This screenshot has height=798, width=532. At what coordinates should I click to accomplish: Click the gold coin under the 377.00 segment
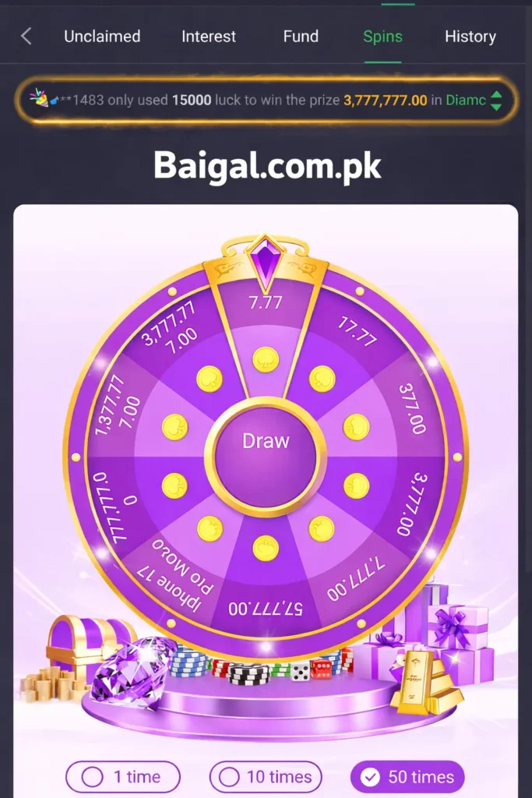(x=356, y=427)
